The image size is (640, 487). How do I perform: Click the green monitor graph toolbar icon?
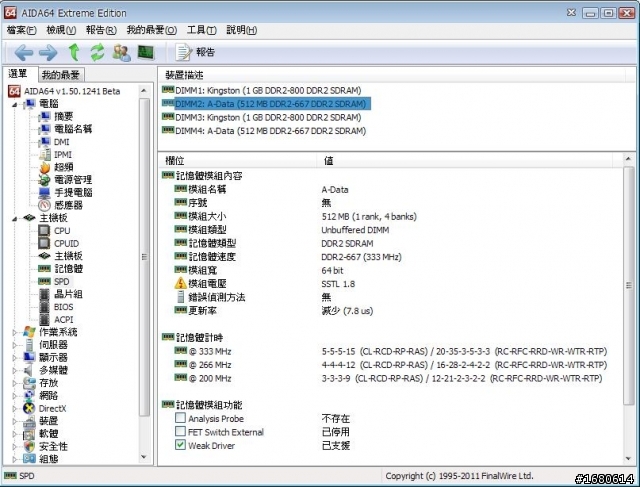click(x=146, y=52)
